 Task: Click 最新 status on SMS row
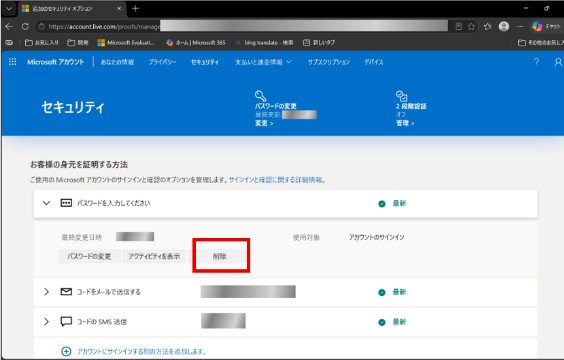pyautogui.click(x=399, y=322)
